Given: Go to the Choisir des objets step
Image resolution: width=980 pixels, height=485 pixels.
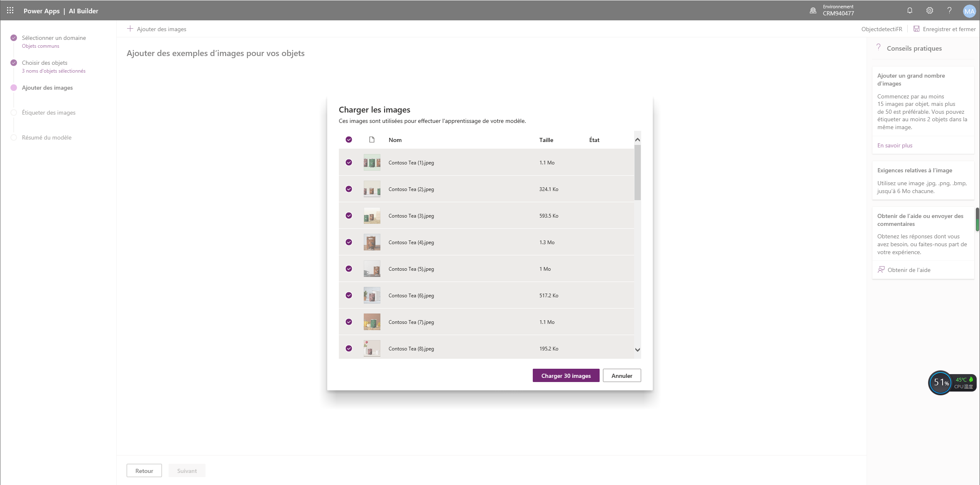Looking at the screenshot, I should [x=44, y=63].
